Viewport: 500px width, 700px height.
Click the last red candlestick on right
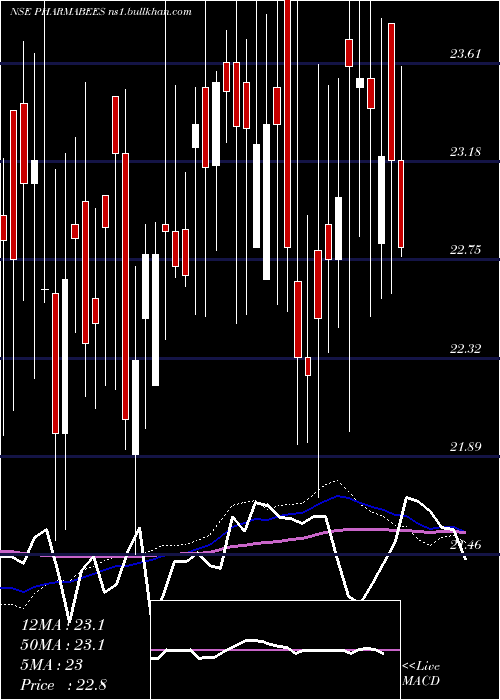tap(401, 204)
